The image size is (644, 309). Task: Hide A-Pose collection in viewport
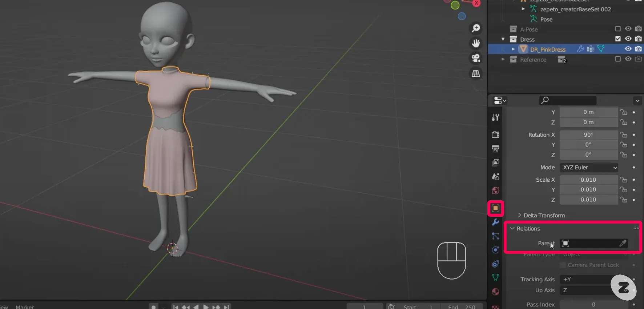[628, 29]
